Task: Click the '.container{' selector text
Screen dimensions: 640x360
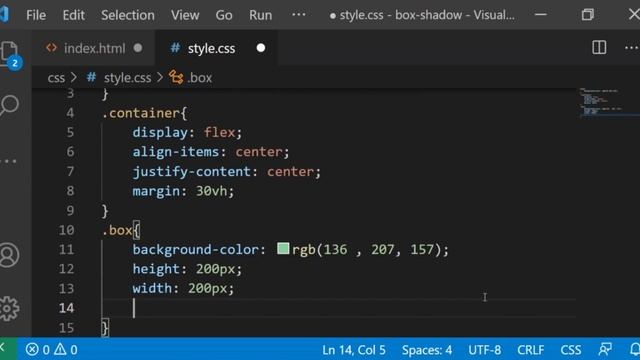Action: click(x=144, y=113)
